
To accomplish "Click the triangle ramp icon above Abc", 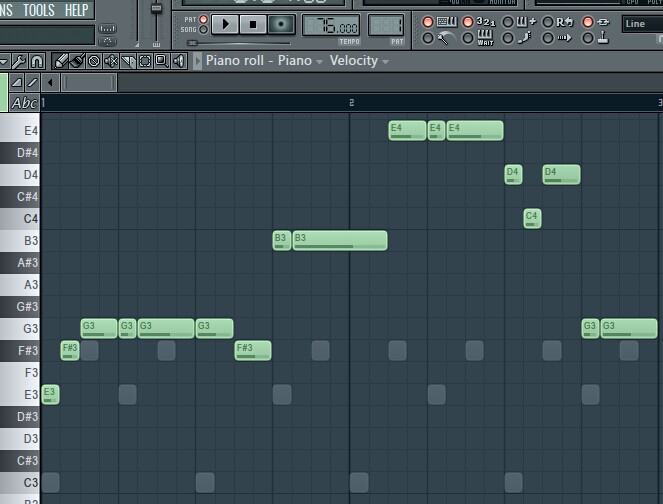I will 16,82.
